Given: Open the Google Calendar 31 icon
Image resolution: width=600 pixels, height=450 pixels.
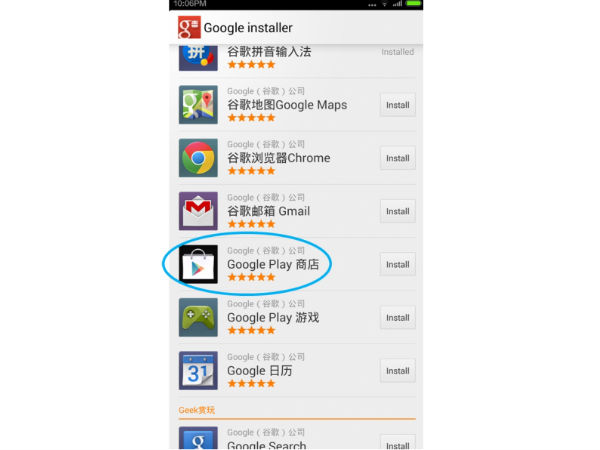Looking at the screenshot, I should pos(198,370).
